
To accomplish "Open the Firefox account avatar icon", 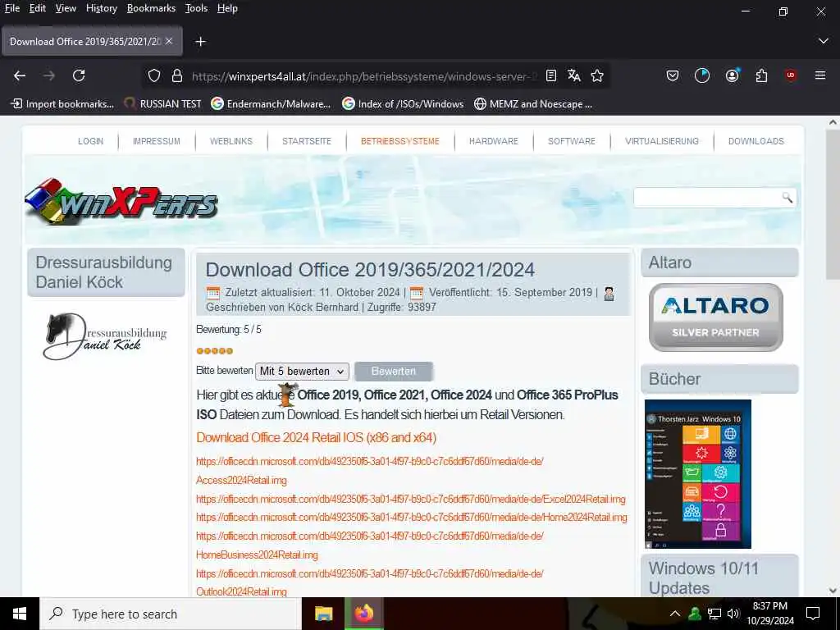I will point(732,76).
